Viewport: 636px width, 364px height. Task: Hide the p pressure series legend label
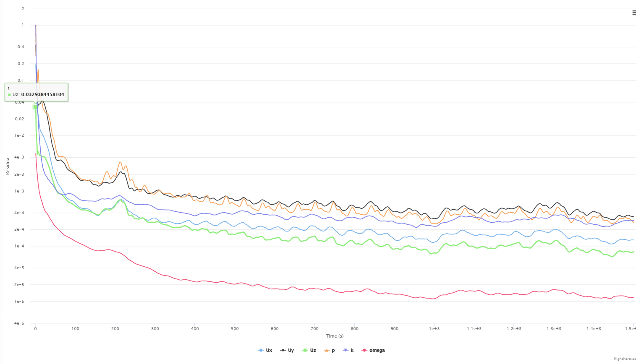333,351
